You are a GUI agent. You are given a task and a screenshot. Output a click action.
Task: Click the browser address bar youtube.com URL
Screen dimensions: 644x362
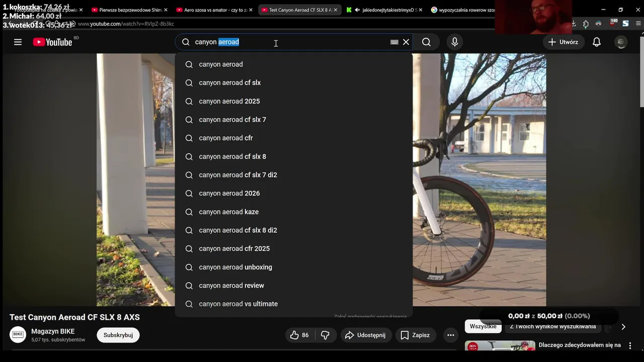pos(126,24)
